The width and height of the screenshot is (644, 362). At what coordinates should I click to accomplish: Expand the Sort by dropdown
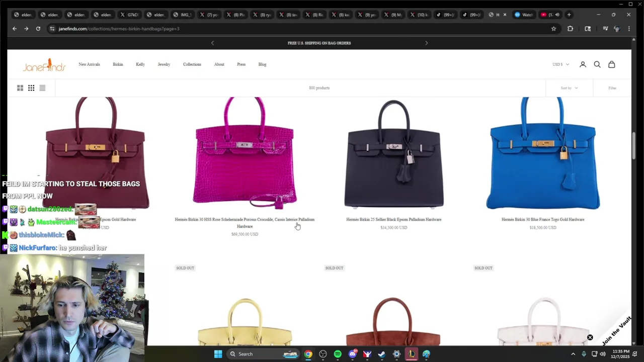coord(569,88)
